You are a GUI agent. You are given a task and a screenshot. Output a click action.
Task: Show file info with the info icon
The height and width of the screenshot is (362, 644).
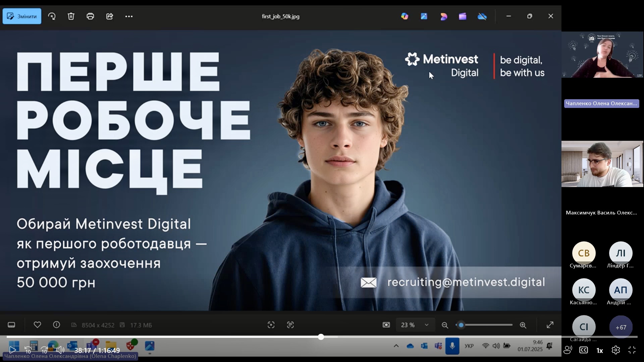[56, 324]
